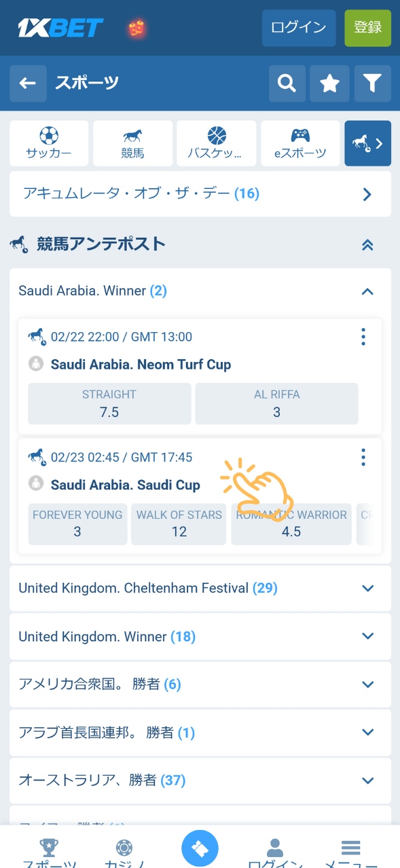Open the バスケット sport category icon
The width and height of the screenshot is (400, 868).
[216, 143]
